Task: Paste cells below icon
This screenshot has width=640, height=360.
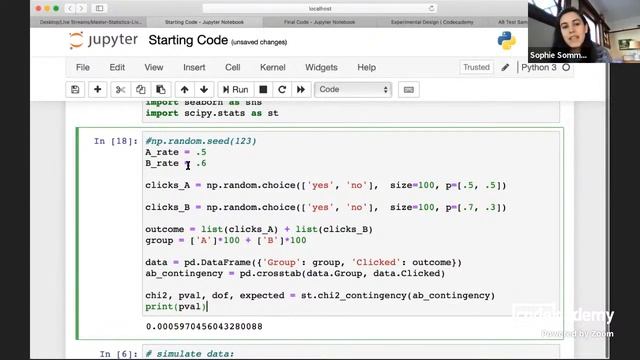Action: pos(161,89)
